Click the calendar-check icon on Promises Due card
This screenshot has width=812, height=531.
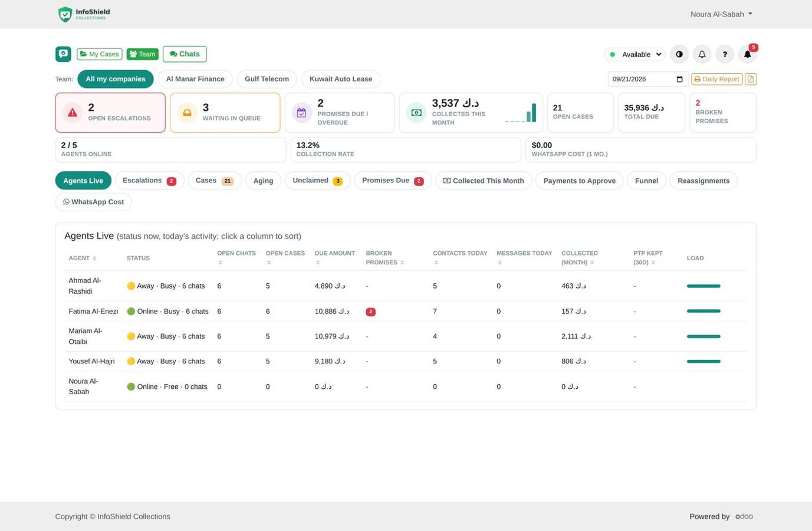pyautogui.click(x=301, y=113)
